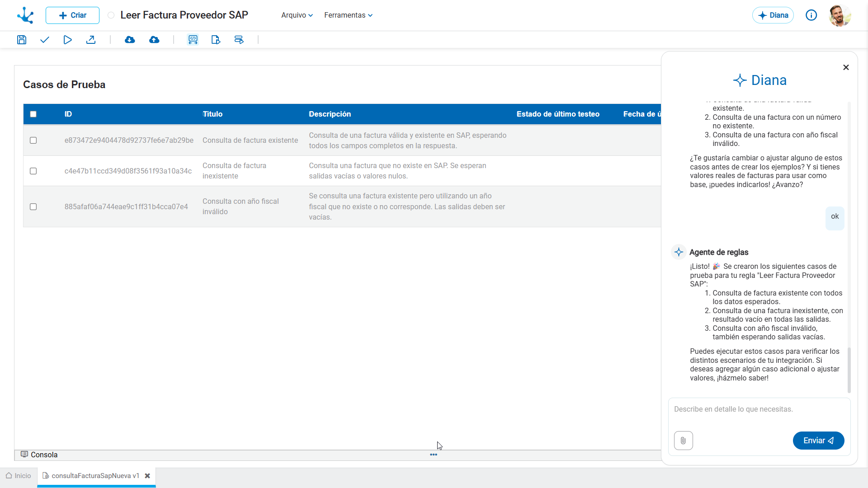This screenshot has width=868, height=488.
Task: Click the Diana chat scrollbar
Action: click(x=849, y=370)
